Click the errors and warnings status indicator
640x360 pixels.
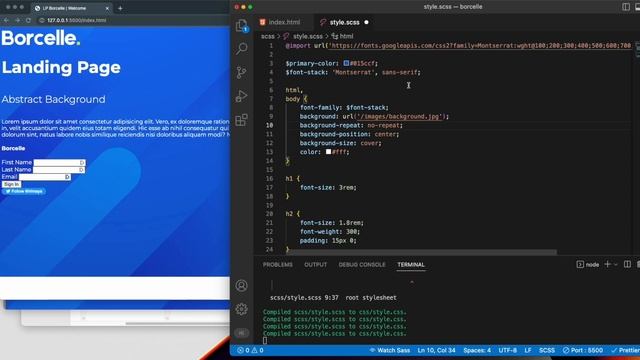[250, 350]
